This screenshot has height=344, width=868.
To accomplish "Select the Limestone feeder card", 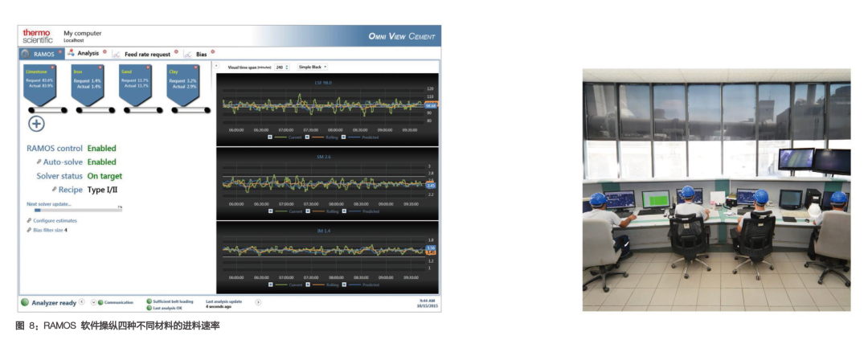I will point(40,84).
